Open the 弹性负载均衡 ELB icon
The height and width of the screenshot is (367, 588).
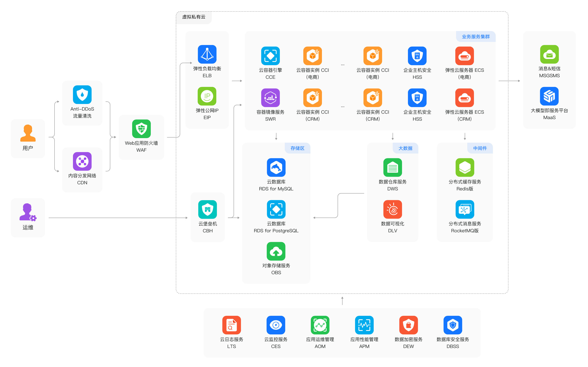click(207, 54)
